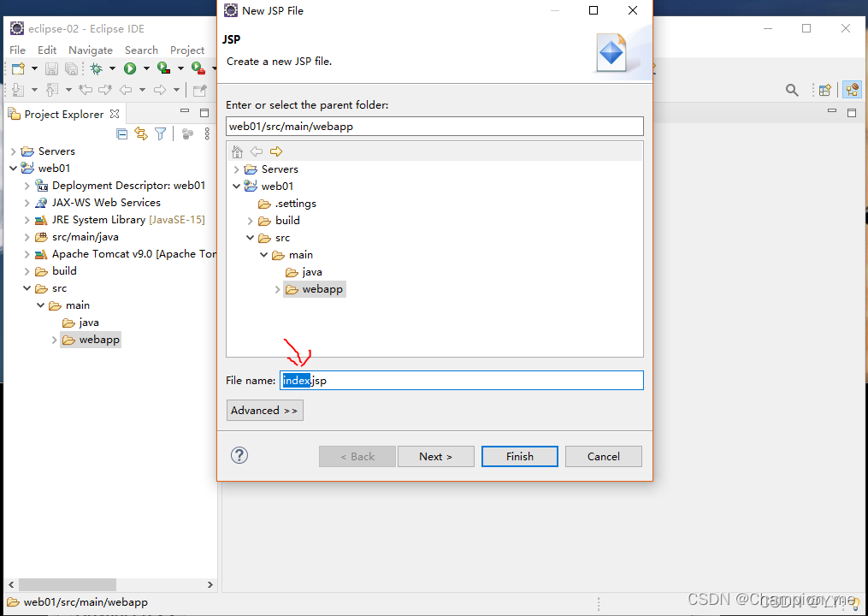Screen dimensions: 868x616
Task: Open the Navigate menu
Action: [x=91, y=50]
